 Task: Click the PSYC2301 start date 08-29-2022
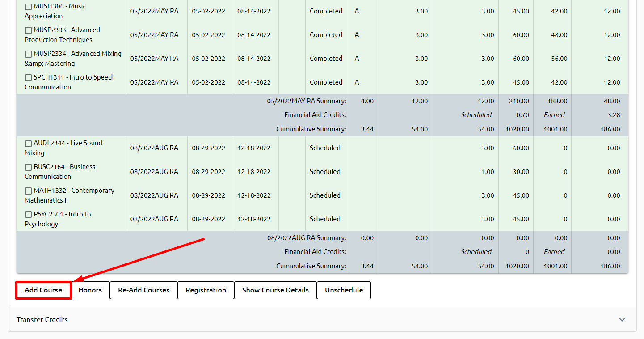tap(209, 219)
